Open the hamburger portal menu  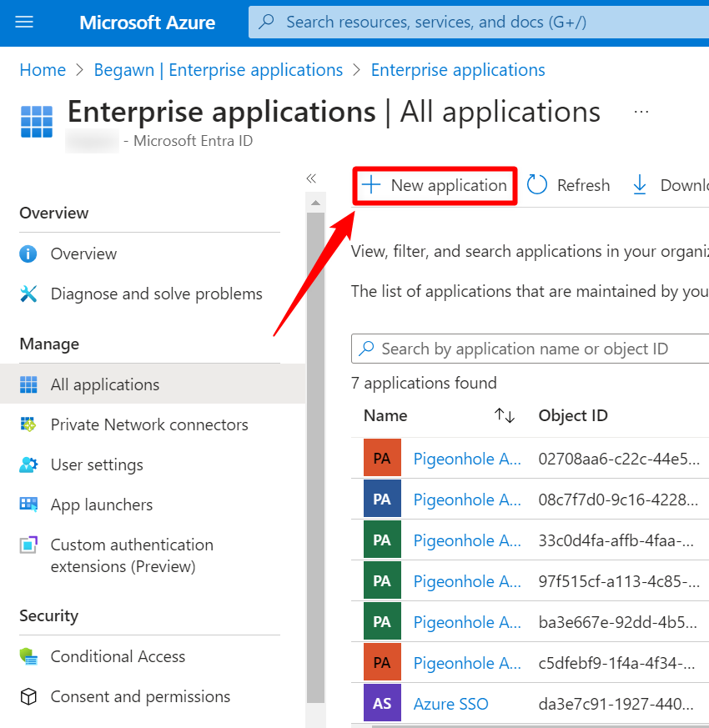(24, 22)
